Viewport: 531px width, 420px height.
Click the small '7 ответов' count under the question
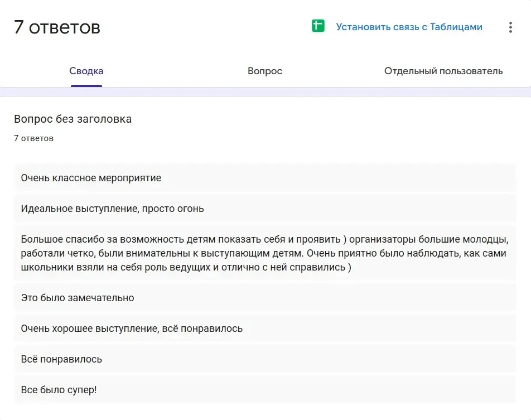pos(33,138)
